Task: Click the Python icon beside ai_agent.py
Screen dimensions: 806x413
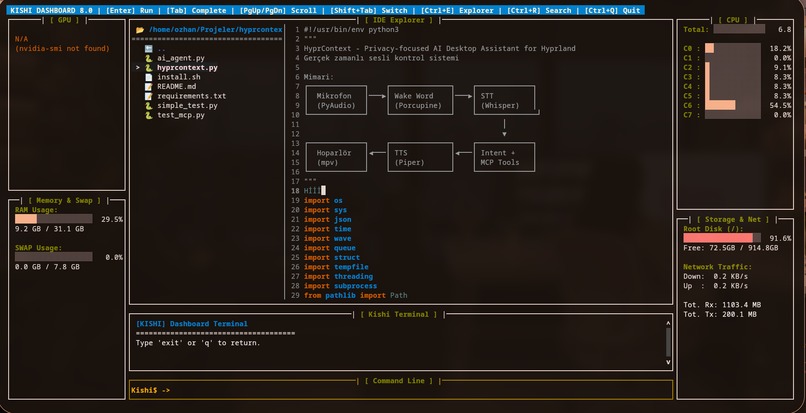Action: (x=149, y=59)
